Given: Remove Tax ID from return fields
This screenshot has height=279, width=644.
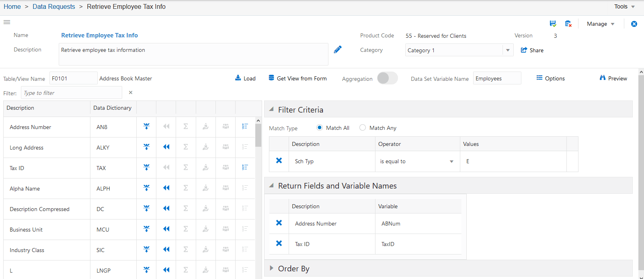Looking at the screenshot, I should click(x=279, y=244).
